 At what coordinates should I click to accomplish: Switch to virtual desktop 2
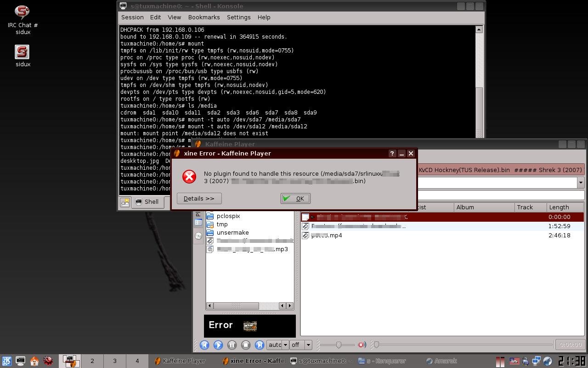point(92,361)
